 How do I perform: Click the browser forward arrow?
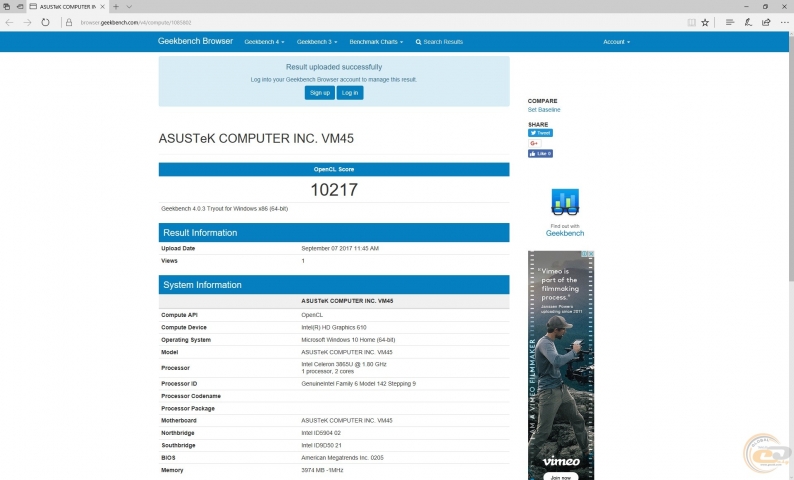click(27, 22)
